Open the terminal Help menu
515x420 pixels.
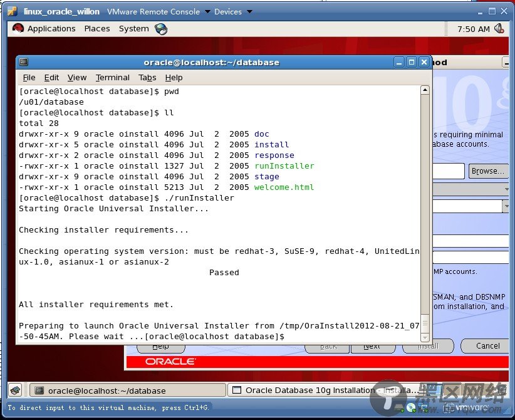pyautogui.click(x=174, y=78)
